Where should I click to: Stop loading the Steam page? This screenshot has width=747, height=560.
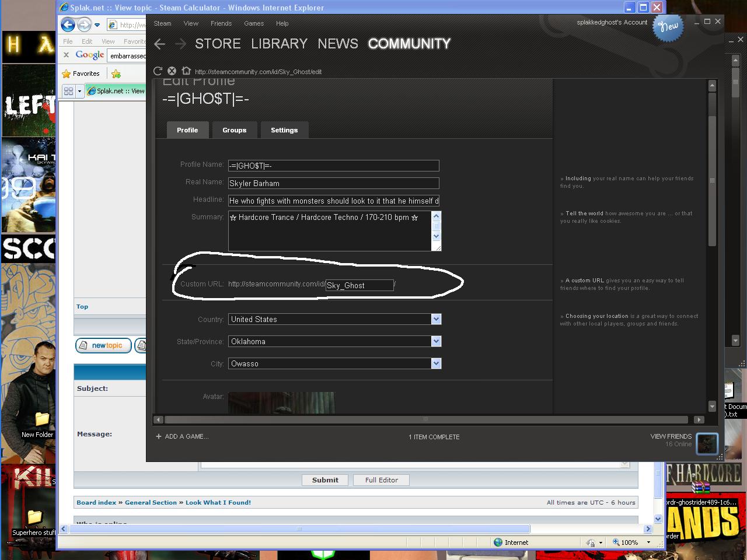click(172, 71)
